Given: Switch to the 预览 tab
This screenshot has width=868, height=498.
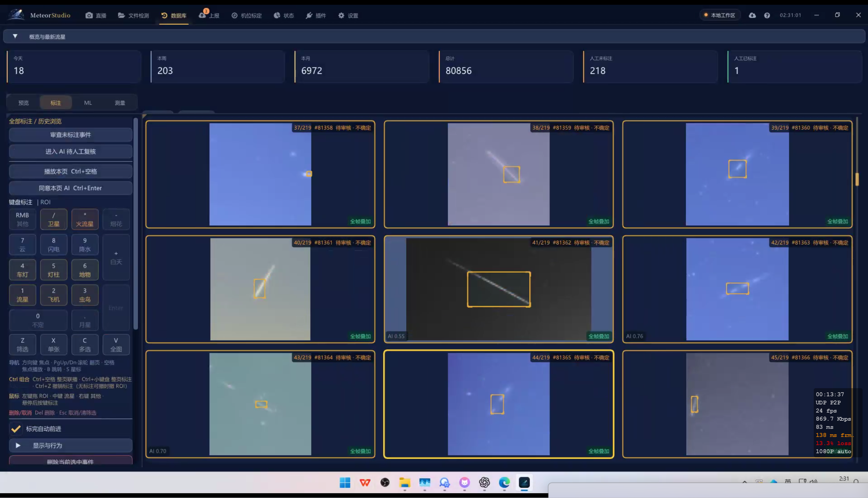Looking at the screenshot, I should (24, 103).
